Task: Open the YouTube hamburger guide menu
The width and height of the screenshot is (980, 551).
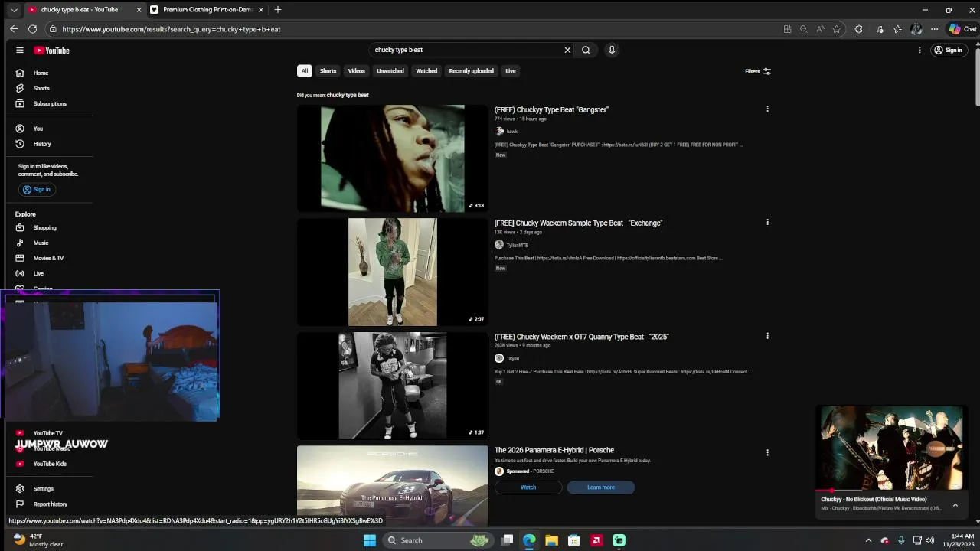Action: point(20,50)
